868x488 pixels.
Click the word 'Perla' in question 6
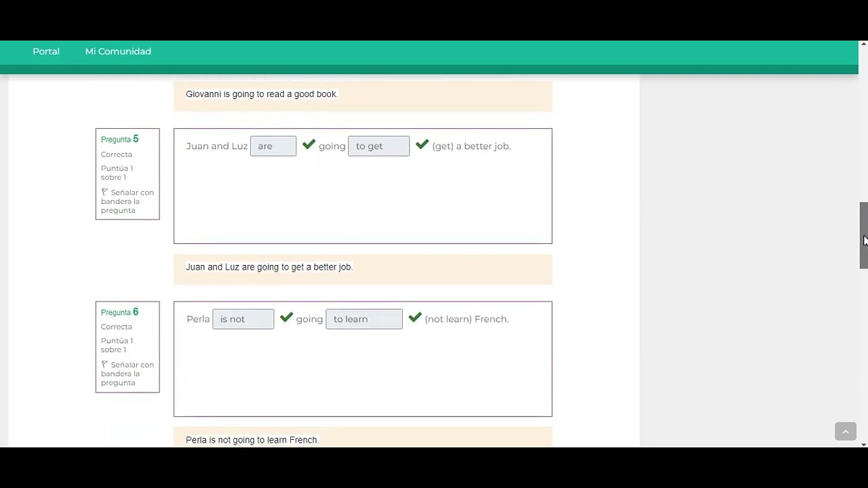(198, 319)
